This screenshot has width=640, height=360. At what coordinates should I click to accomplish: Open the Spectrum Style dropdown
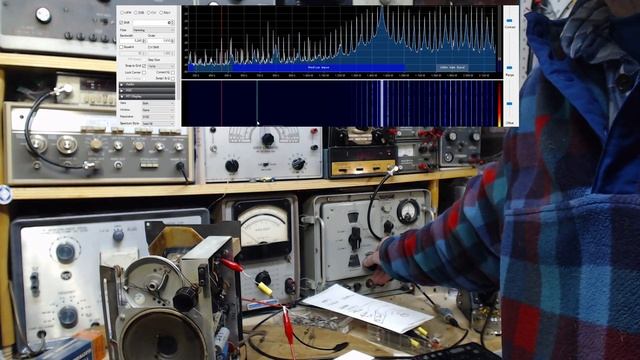point(158,123)
